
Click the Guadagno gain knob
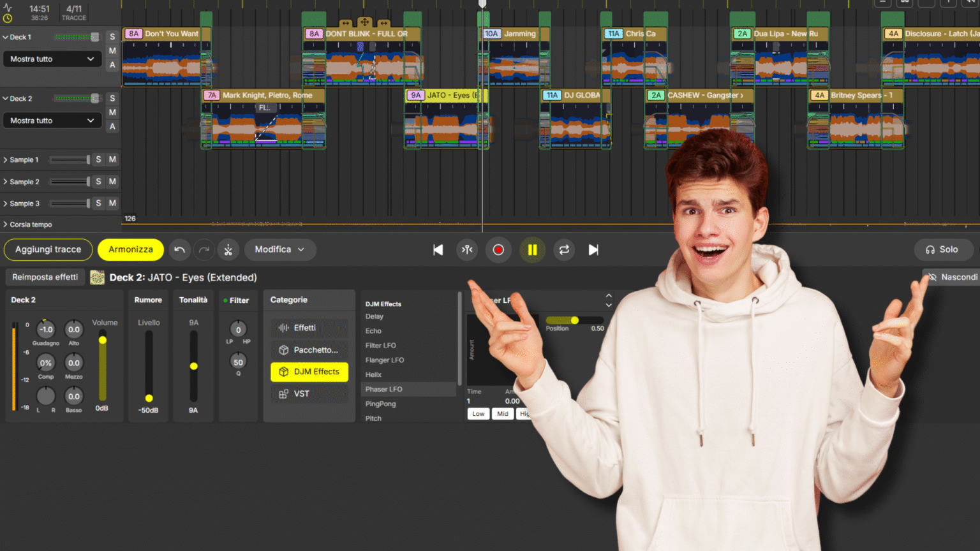tap(46, 330)
